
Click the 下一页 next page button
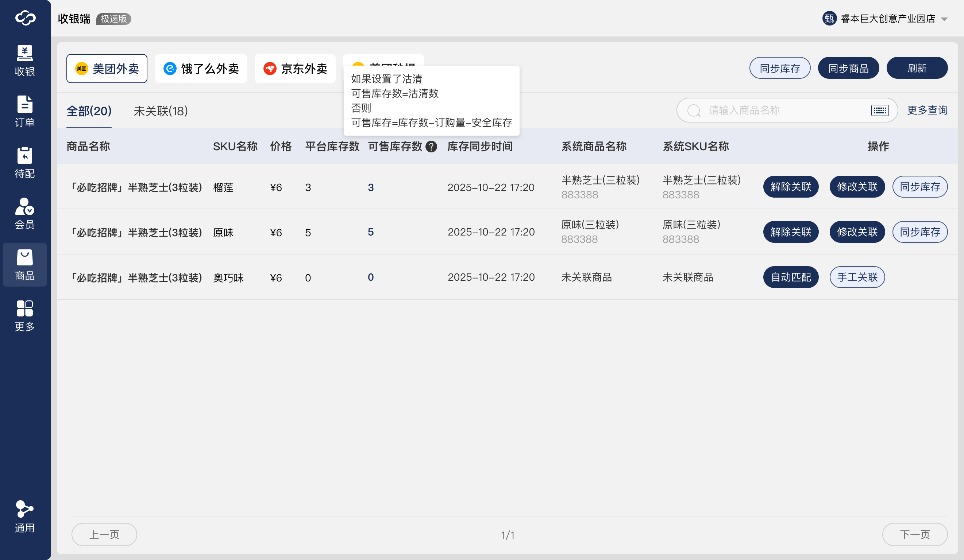(x=914, y=534)
